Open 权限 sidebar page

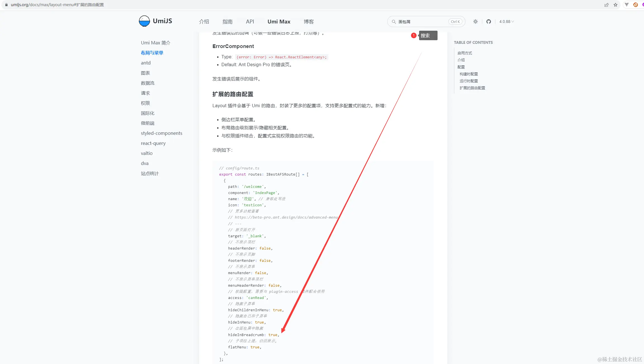coord(145,103)
